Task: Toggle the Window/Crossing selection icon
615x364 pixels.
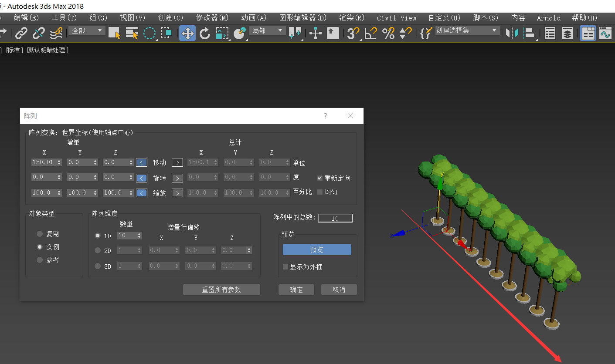Action: coord(166,33)
